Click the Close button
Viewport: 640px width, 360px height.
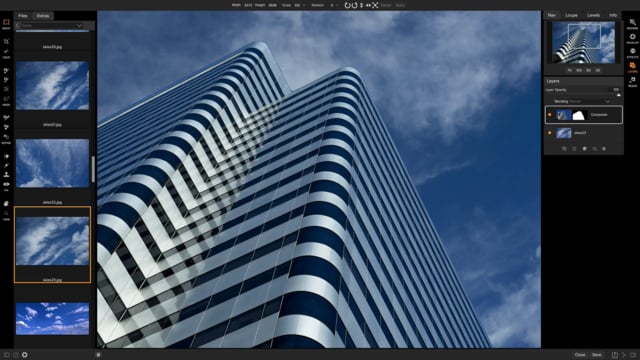tap(580, 355)
